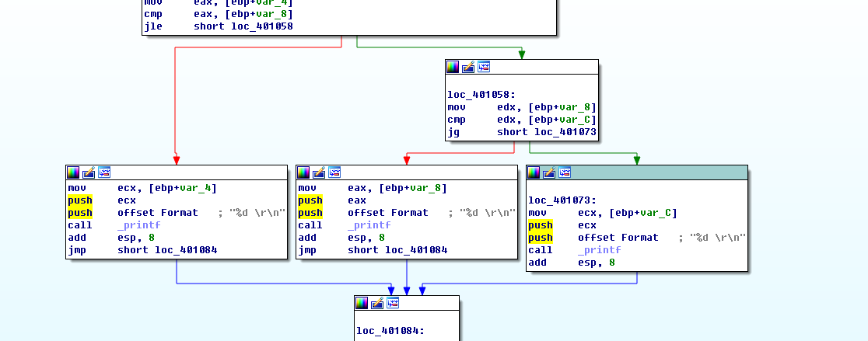This screenshot has height=341, width=868.
Task: Set node color for the var_4 printf block
Action: [x=74, y=172]
